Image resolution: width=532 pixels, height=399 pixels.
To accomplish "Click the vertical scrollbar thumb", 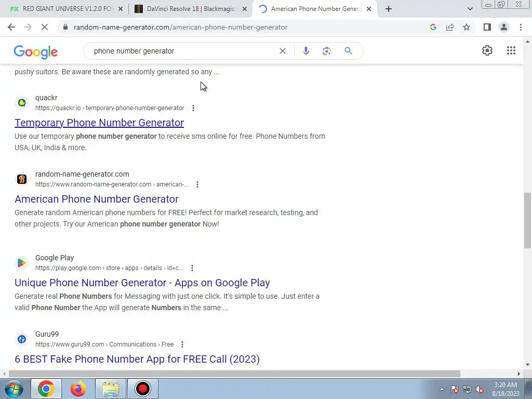I will pos(527,220).
